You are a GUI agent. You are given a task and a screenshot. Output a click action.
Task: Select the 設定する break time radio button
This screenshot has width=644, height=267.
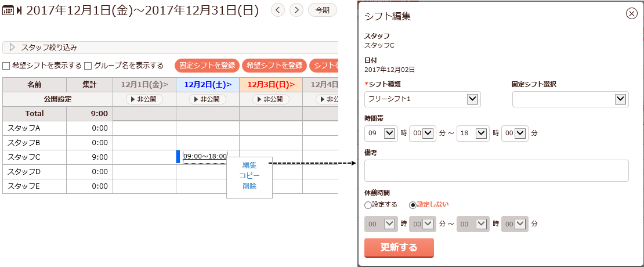[x=368, y=205]
